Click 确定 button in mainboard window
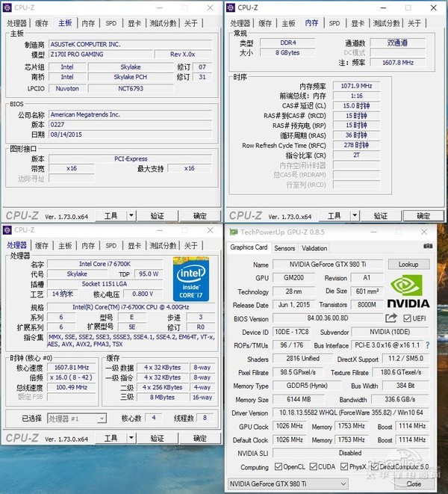The image size is (448, 494). (x=200, y=216)
